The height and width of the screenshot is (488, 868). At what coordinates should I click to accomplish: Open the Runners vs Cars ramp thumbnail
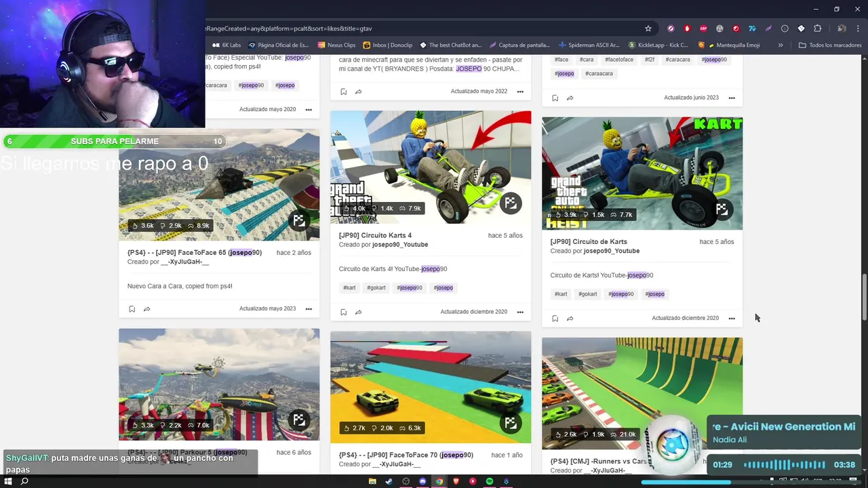(642, 393)
